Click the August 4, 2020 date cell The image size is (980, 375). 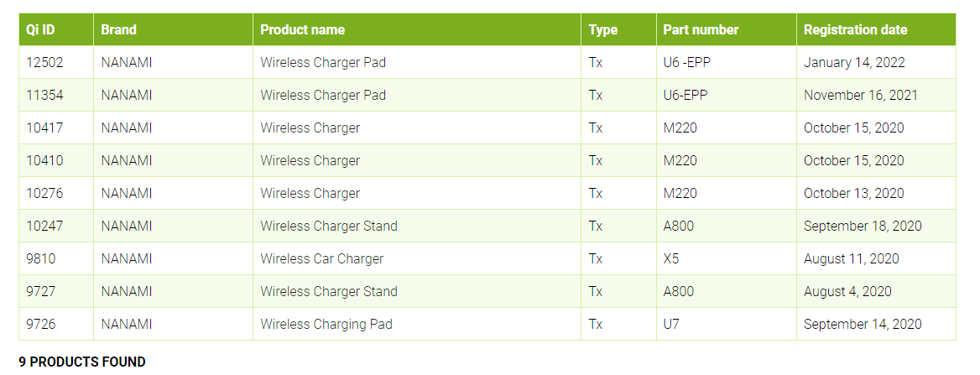point(847,291)
